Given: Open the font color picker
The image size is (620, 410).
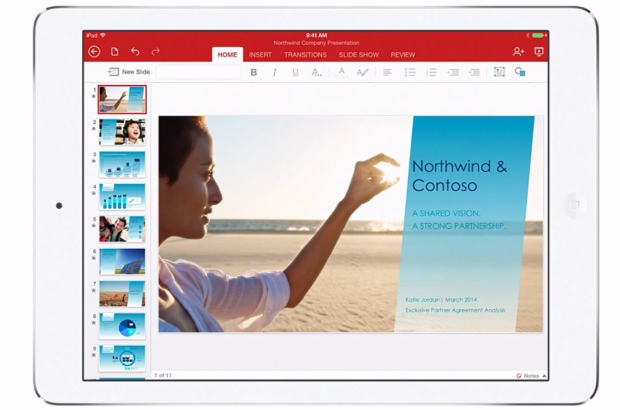Looking at the screenshot, I should (x=341, y=72).
